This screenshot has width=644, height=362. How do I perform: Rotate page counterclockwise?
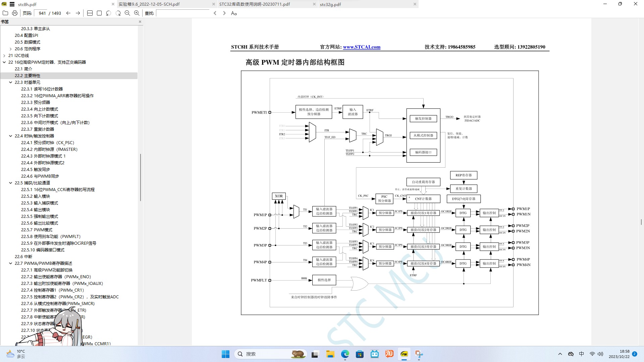point(108,13)
